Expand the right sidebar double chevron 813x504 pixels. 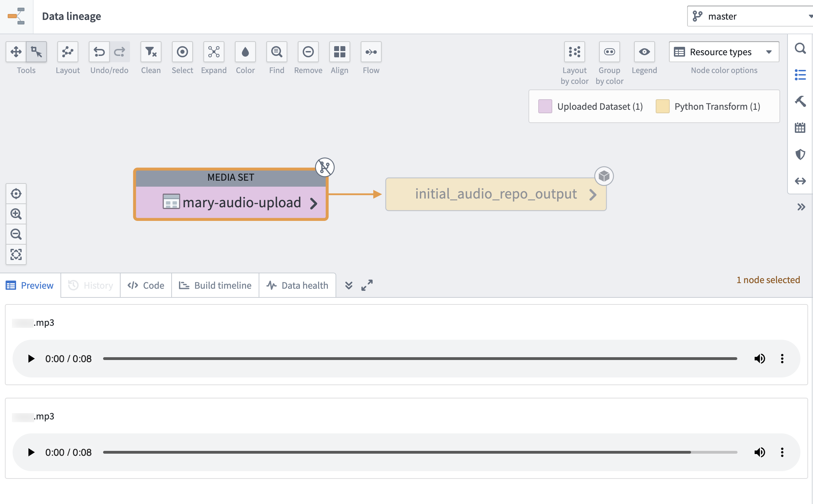801,207
